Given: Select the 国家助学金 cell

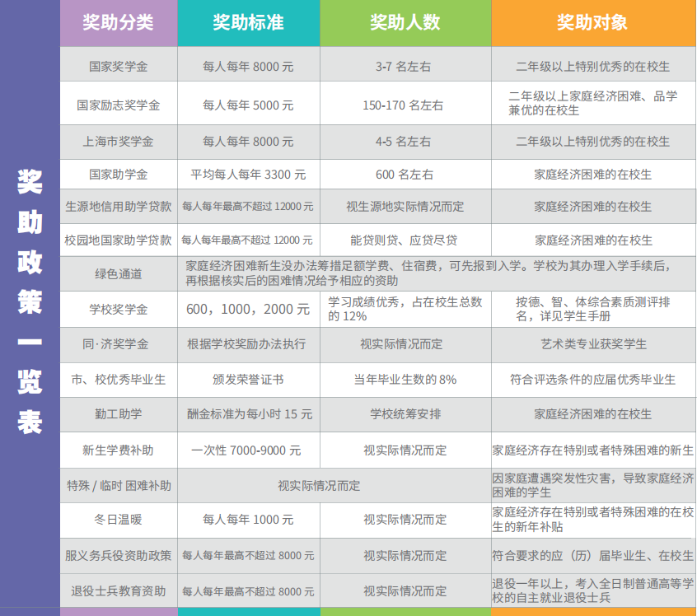Looking at the screenshot, I should [x=119, y=175].
